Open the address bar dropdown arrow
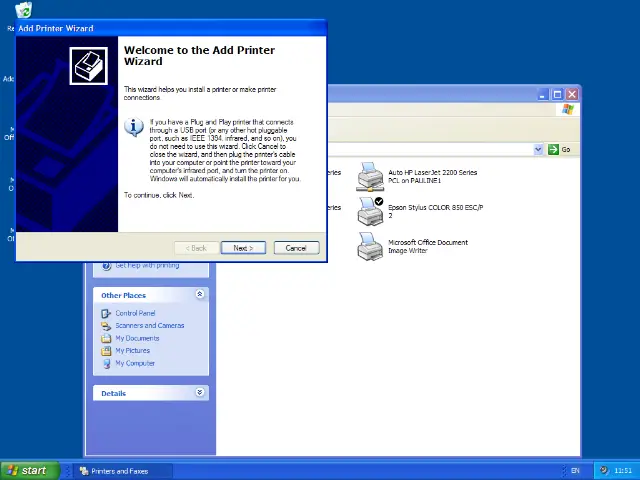Viewport: 640px width, 480px height. pos(538,149)
